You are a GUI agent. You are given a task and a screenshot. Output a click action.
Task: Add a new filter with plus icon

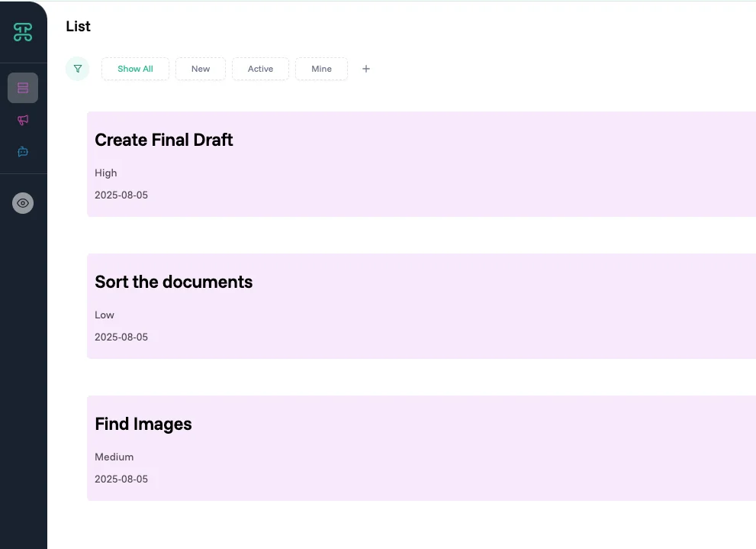point(366,69)
